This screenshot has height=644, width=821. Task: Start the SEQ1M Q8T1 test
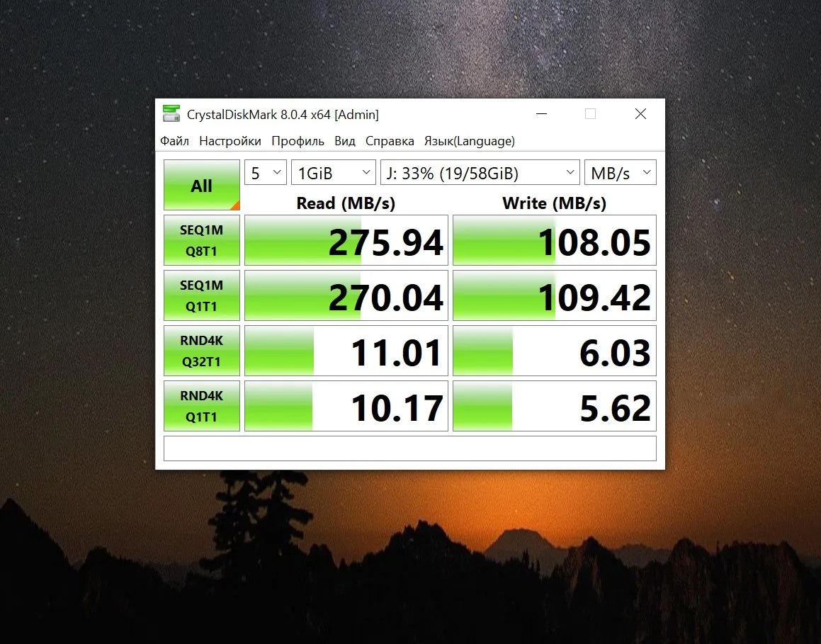point(202,240)
